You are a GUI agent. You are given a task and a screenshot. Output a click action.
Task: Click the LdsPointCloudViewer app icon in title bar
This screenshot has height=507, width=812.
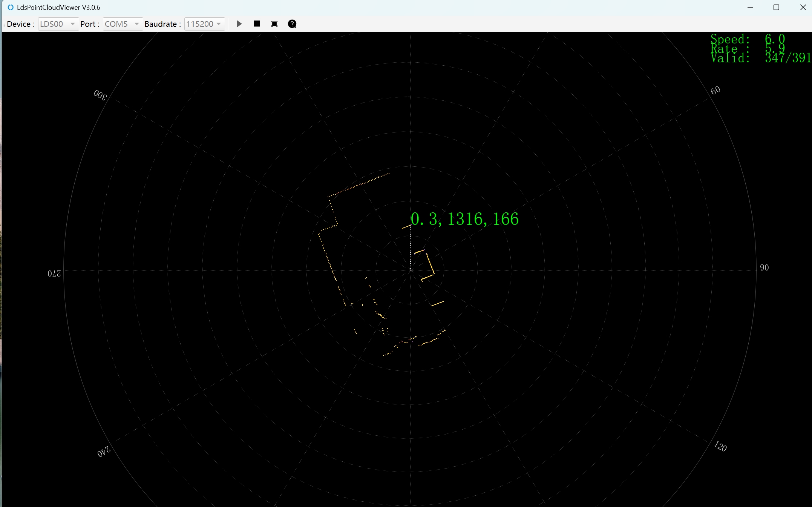click(x=11, y=8)
